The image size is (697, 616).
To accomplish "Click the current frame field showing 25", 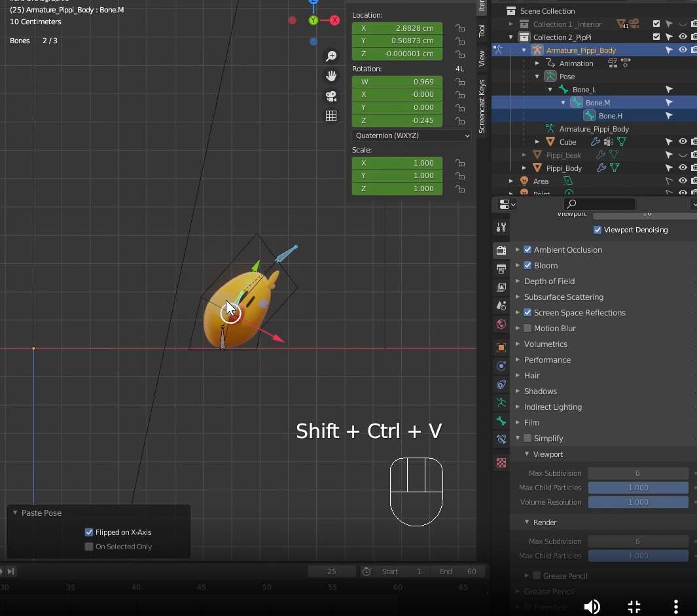I will (332, 571).
